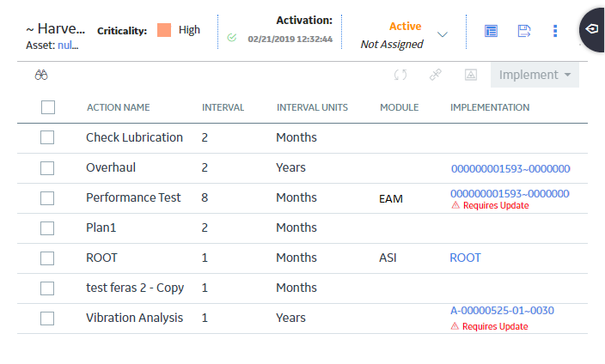Sort by Interval Units column header
The image size is (605, 364).
[x=312, y=107]
